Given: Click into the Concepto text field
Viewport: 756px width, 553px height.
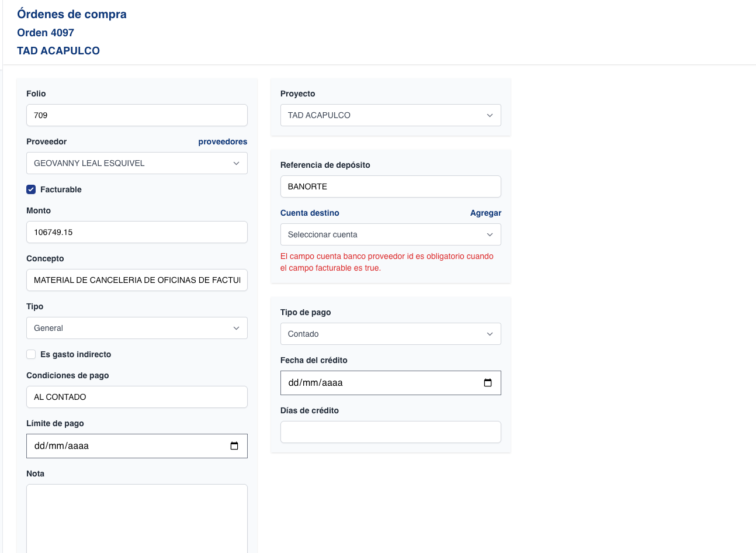Looking at the screenshot, I should 137,280.
